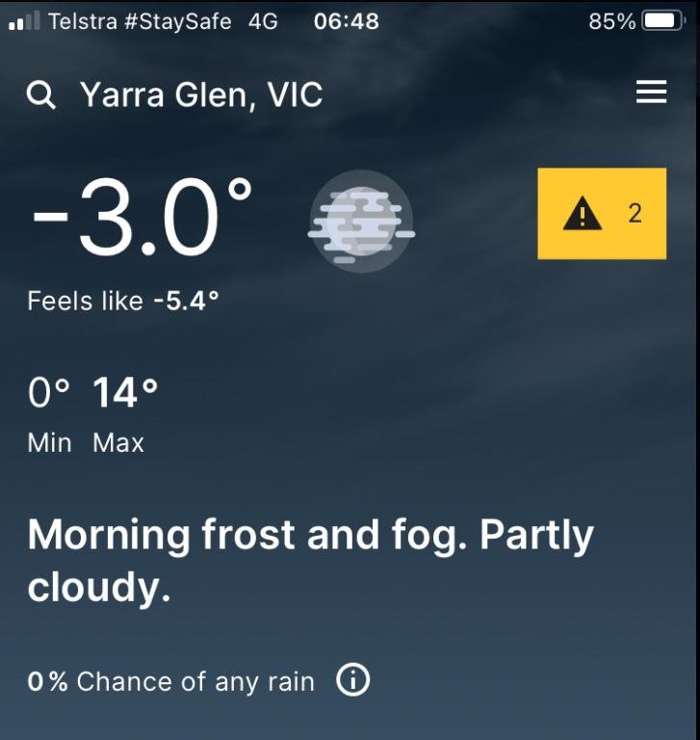Tap the 0% Chance of any rain text

pos(170,681)
